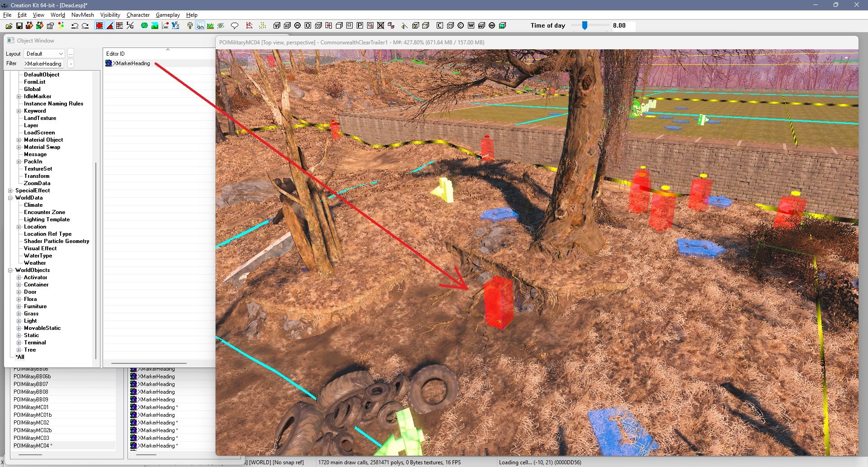Viewport: 868px width, 467px height.
Task: Click the crossed-out box toolbar icon
Action: [381, 26]
